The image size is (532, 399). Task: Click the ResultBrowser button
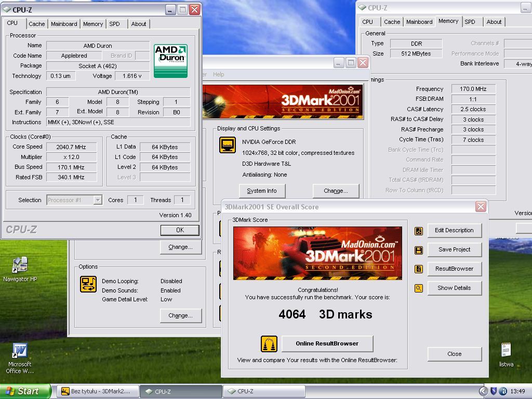pyautogui.click(x=454, y=269)
